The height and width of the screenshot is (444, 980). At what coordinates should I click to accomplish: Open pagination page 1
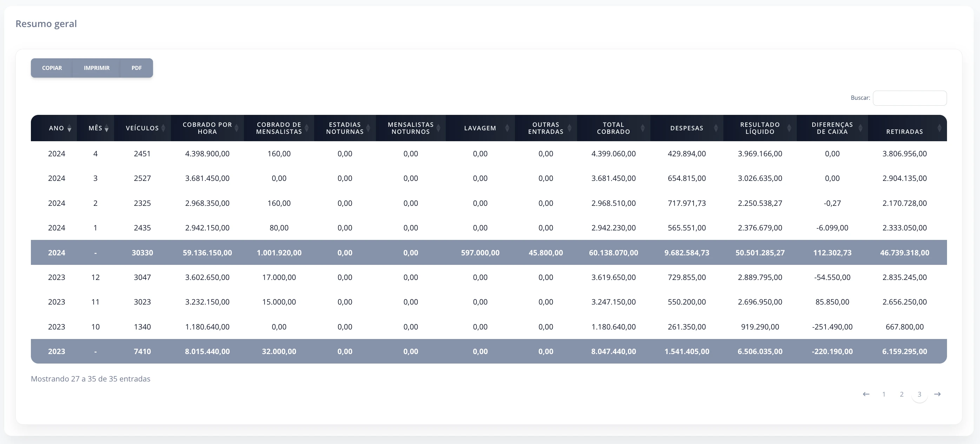[x=884, y=394]
